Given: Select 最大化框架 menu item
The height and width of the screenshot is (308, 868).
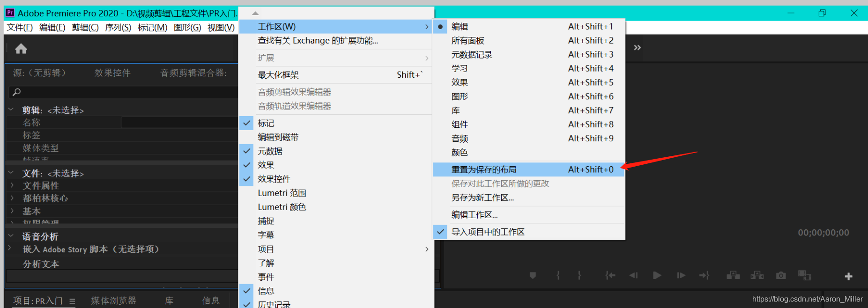Looking at the screenshot, I should coord(335,75).
